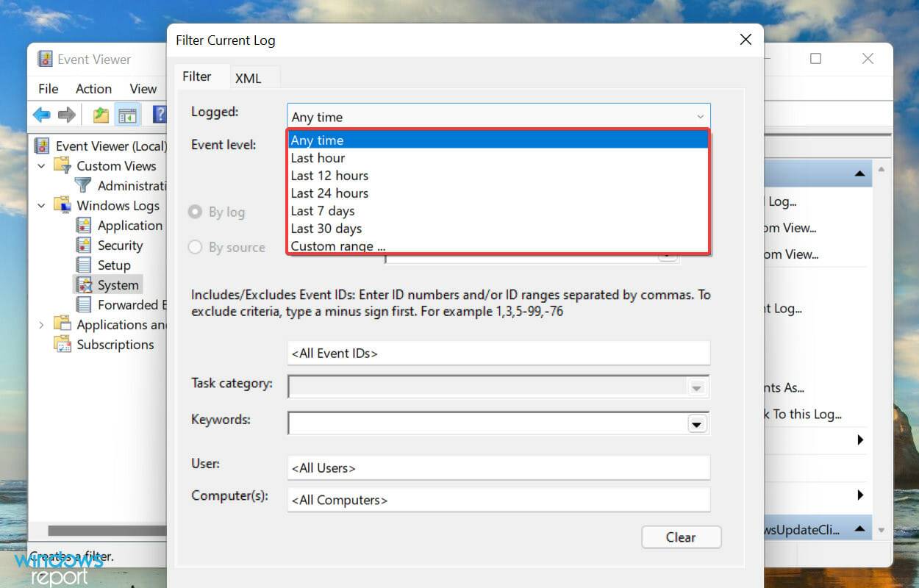Screen dimensions: 919x588
Task: Click the Show/Hide Action Pane toolbar icon
Action: [128, 115]
